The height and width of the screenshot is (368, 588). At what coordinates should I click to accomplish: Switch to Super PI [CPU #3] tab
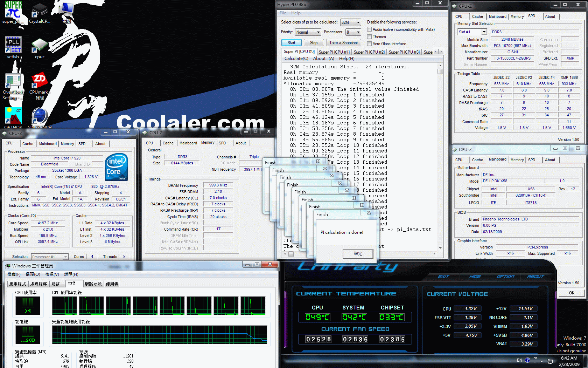(404, 52)
